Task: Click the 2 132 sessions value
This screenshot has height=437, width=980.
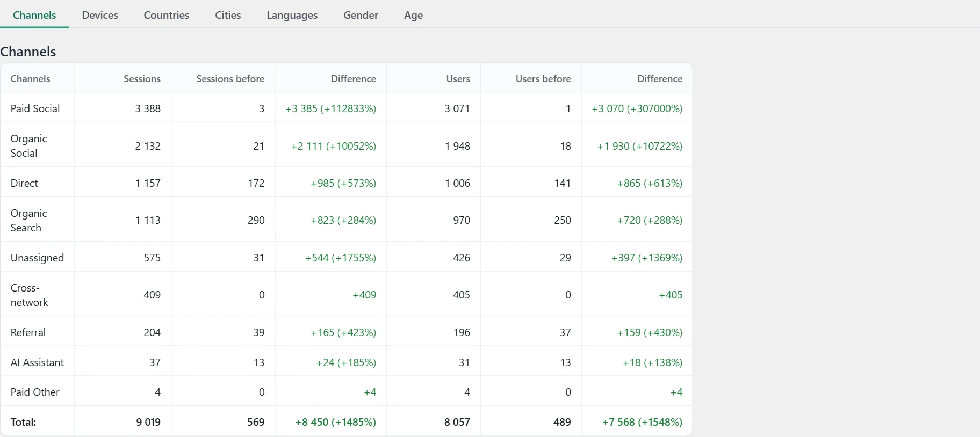Action: pos(148,146)
